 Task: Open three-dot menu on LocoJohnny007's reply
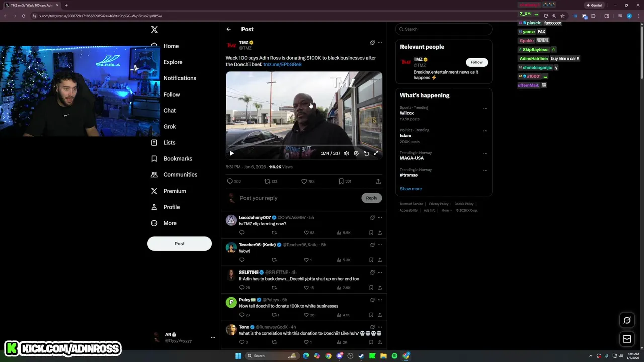click(380, 217)
